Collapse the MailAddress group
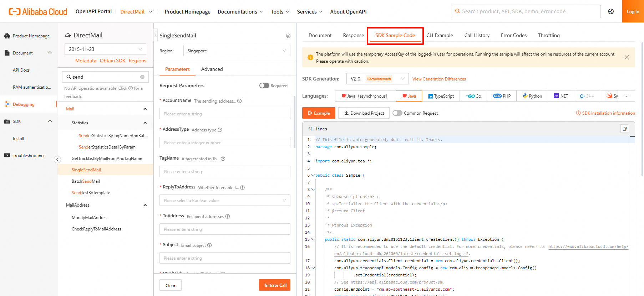 145,205
